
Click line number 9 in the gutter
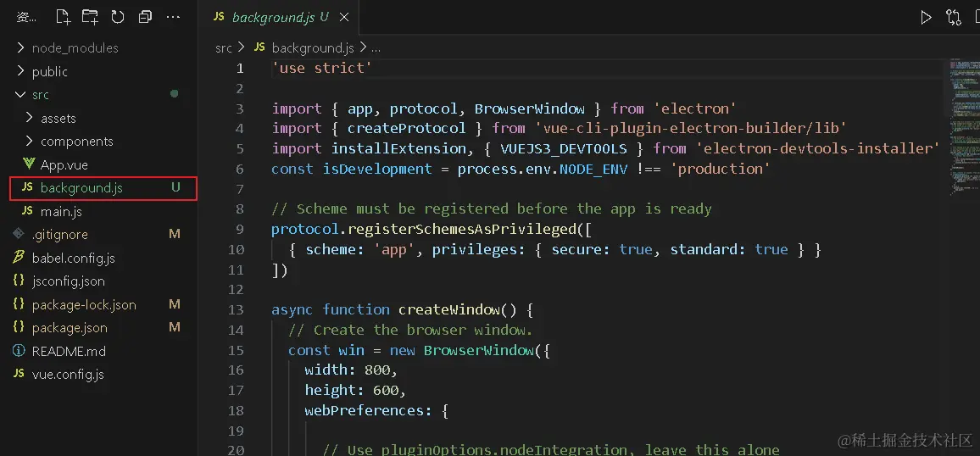click(x=239, y=229)
